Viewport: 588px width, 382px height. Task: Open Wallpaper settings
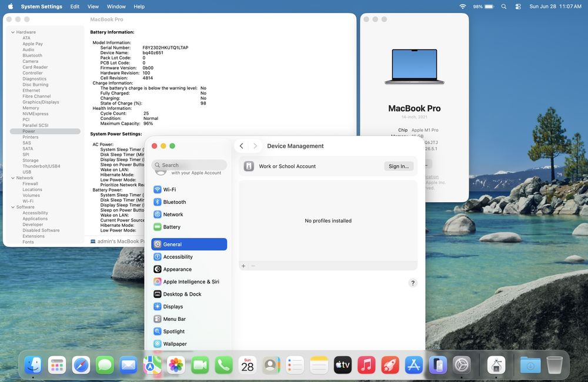tap(189, 344)
